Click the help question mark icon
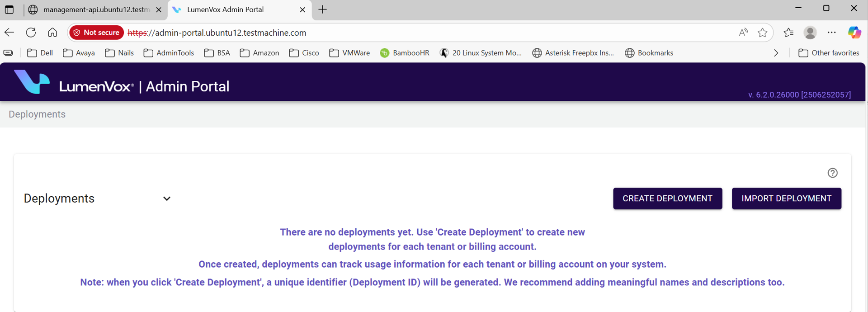The image size is (868, 312). pos(832,173)
